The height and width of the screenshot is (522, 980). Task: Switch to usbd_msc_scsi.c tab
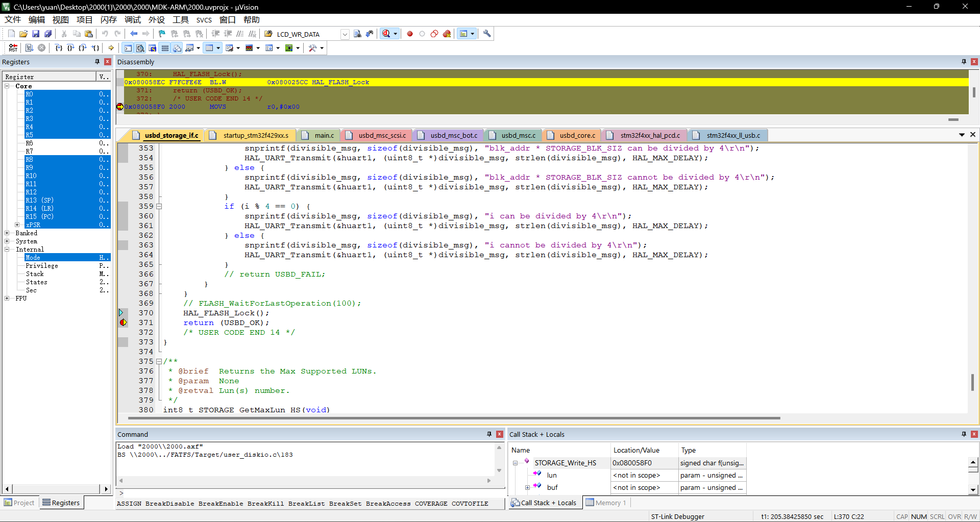pyautogui.click(x=377, y=135)
